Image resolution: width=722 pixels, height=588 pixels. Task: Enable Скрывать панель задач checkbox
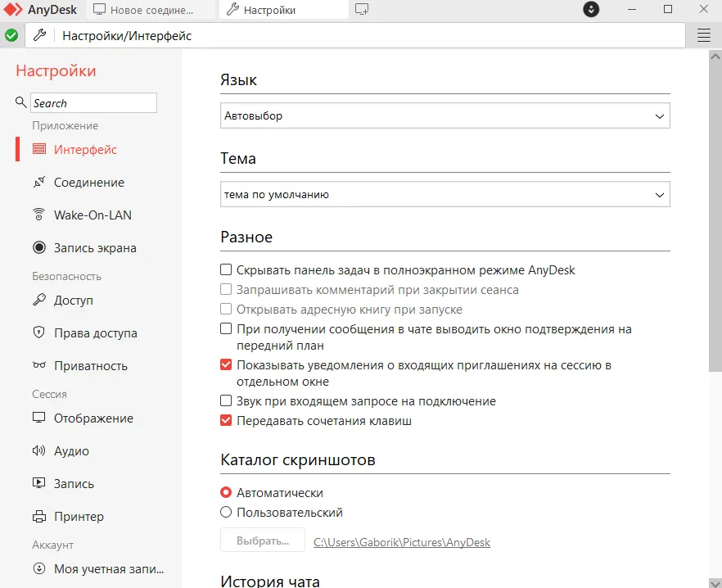[x=227, y=269]
